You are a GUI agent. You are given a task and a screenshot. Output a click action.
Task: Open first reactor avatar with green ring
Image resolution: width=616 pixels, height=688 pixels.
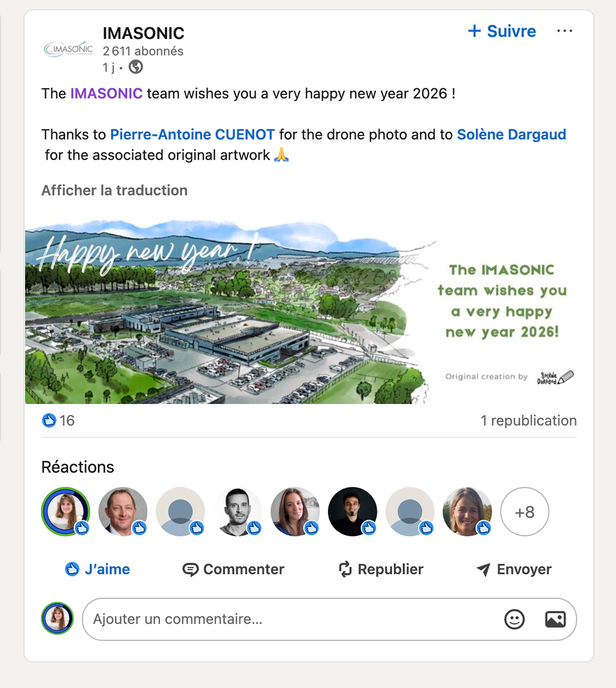coord(66,512)
